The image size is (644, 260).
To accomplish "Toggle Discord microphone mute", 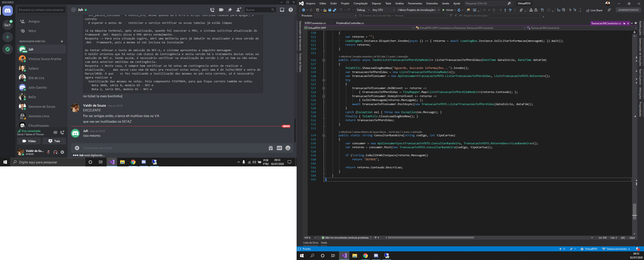I will (x=48, y=152).
